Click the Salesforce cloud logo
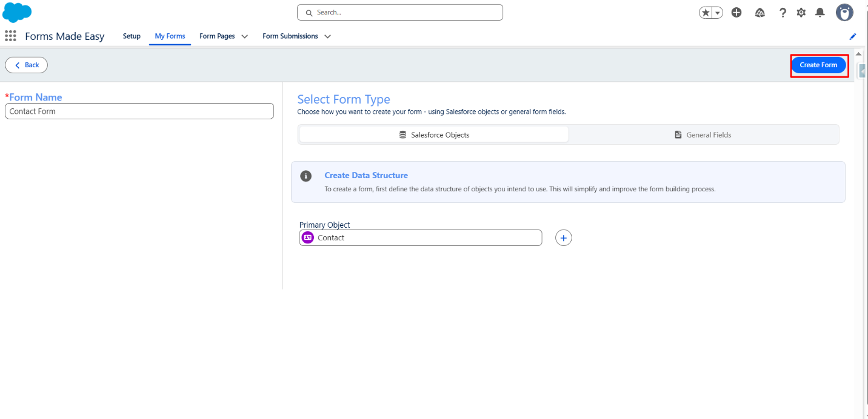 pos(17,12)
